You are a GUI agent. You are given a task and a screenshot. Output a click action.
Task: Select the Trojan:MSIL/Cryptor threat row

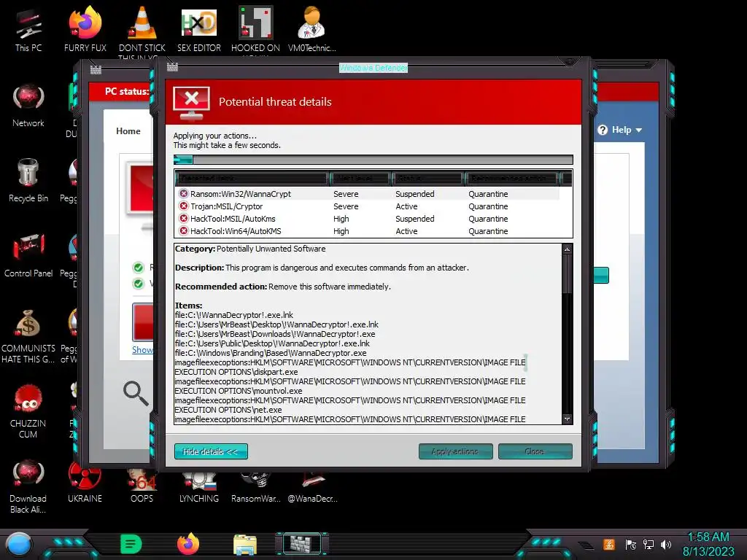[x=367, y=206]
